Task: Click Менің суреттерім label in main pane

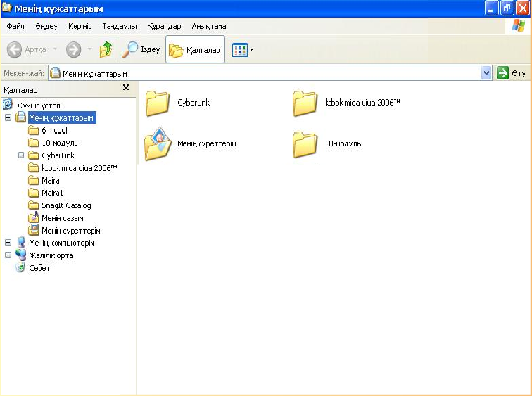Action: (x=207, y=143)
